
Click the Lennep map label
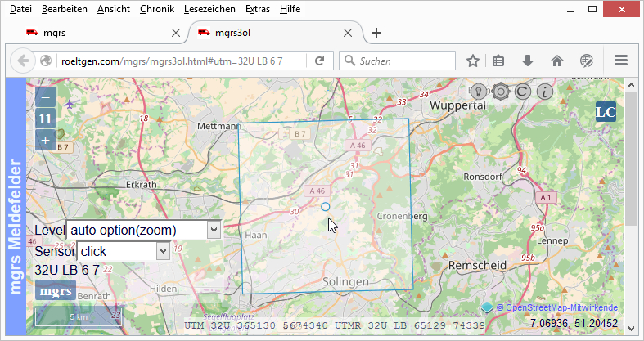(x=552, y=241)
